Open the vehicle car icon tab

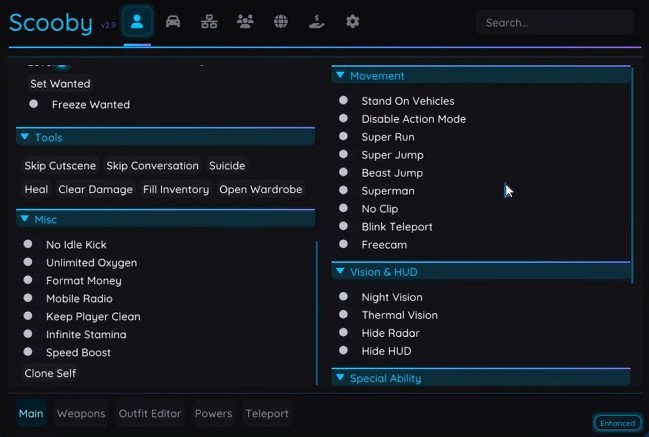[x=173, y=21]
